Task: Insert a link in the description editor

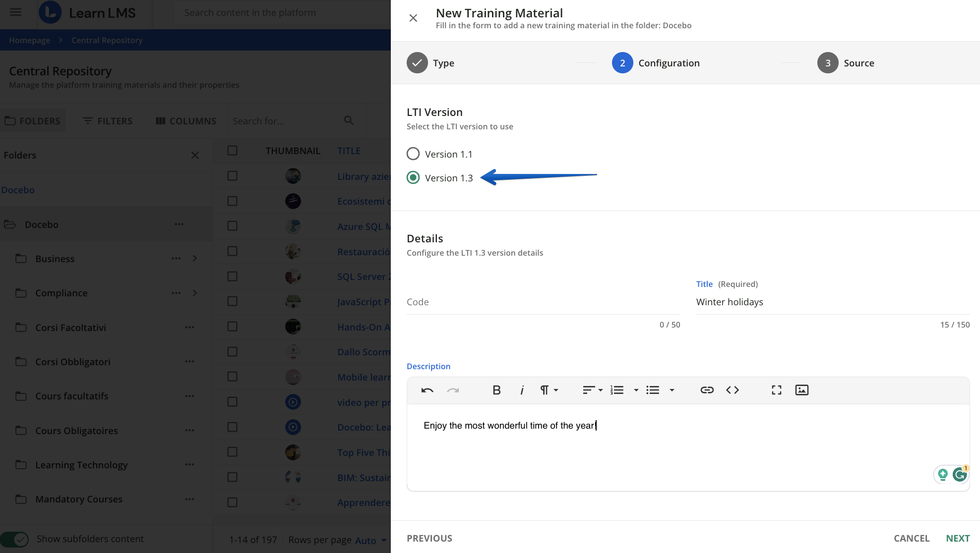Action: (707, 390)
